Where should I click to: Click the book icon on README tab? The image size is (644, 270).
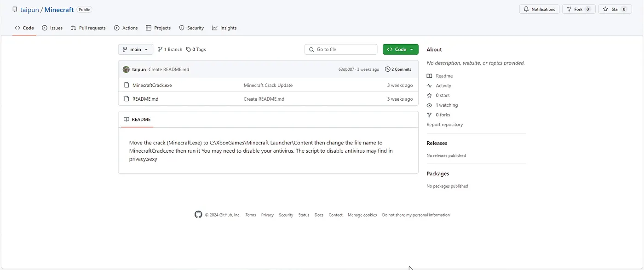(126, 119)
